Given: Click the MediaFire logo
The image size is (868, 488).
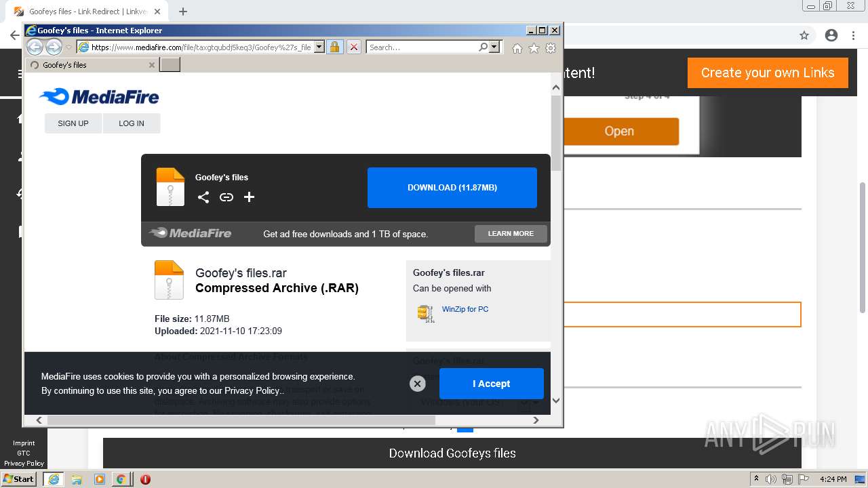Looking at the screenshot, I should point(99,97).
